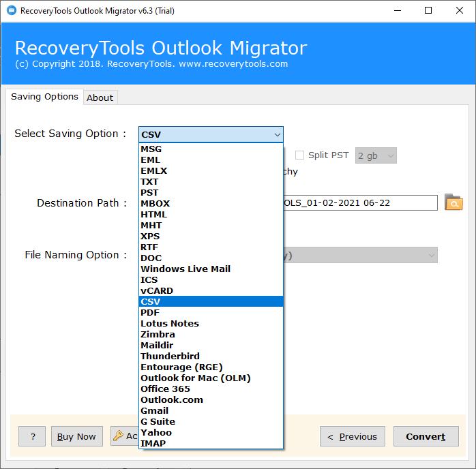Choose Gmail from the list
The image size is (476, 469).
pos(211,411)
